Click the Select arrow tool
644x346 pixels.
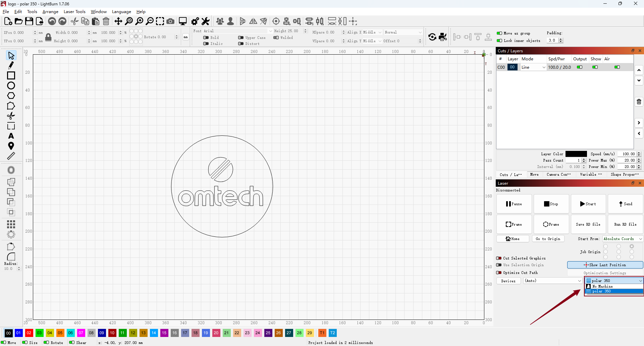pos(11,55)
